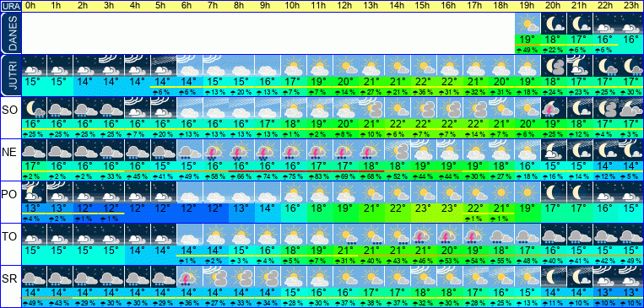Click the URA header label

pyautogui.click(x=10, y=6)
